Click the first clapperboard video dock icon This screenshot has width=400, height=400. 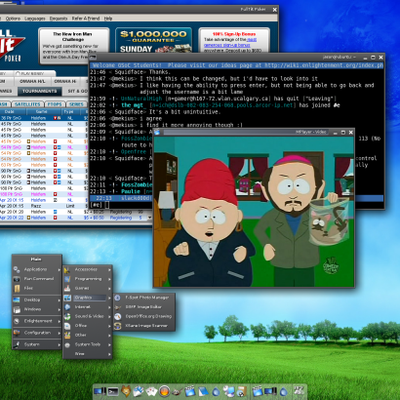(190, 391)
